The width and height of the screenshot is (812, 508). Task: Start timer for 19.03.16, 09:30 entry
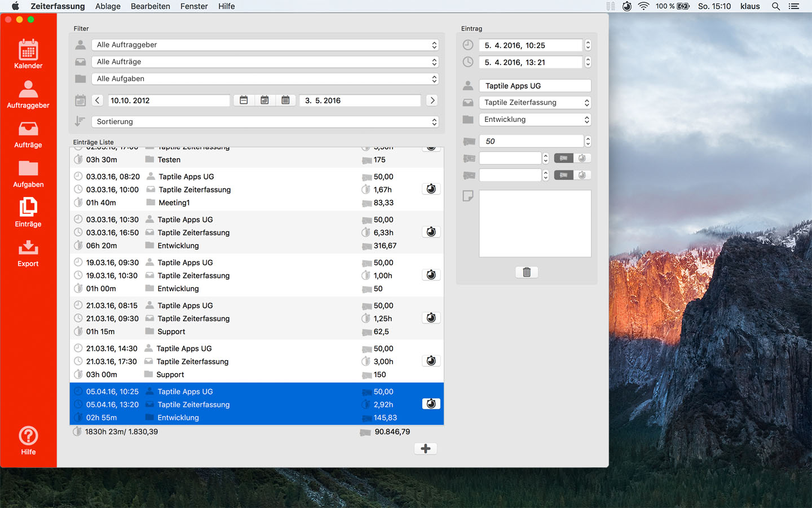coord(431,275)
